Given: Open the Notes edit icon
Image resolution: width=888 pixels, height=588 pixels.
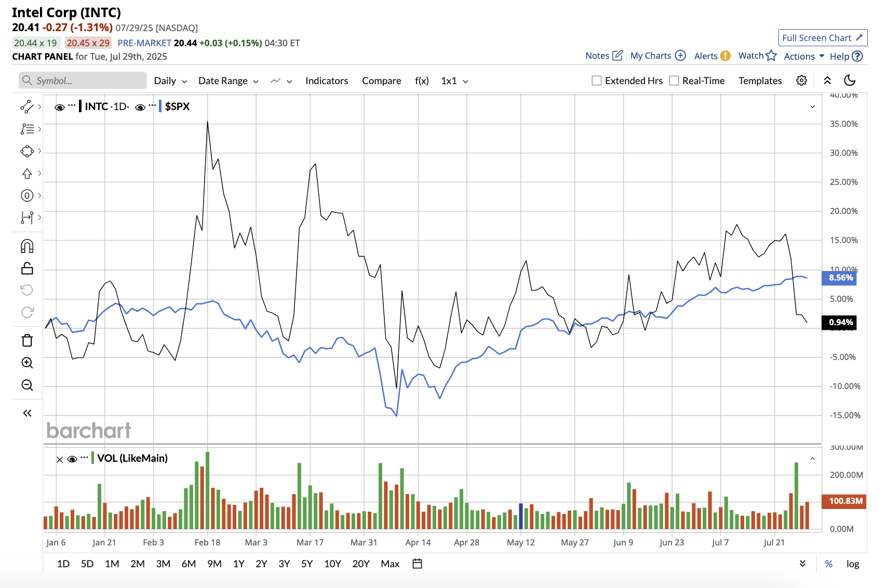Looking at the screenshot, I should 617,56.
